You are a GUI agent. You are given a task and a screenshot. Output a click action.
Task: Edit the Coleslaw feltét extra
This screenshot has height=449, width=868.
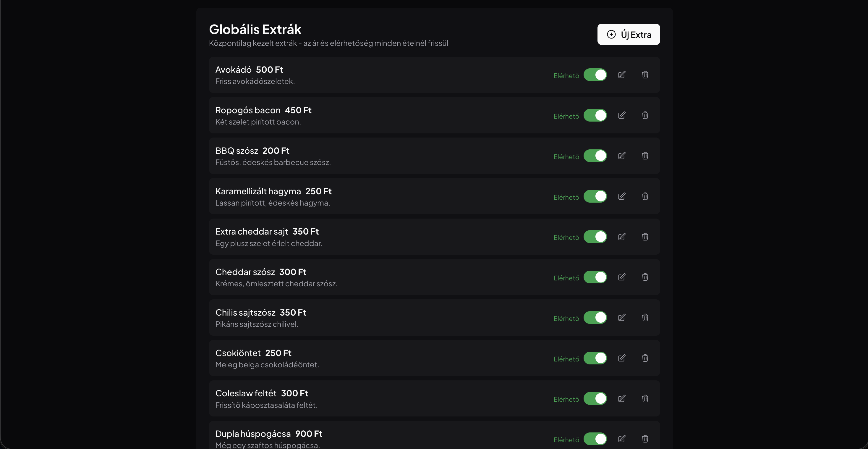pyautogui.click(x=622, y=398)
